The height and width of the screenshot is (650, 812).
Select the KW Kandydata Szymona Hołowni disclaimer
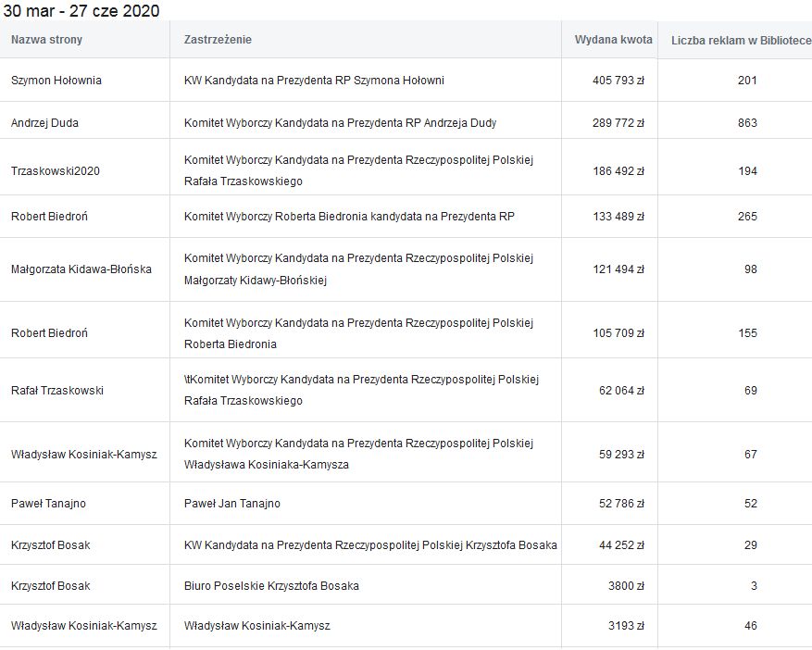tap(314, 81)
